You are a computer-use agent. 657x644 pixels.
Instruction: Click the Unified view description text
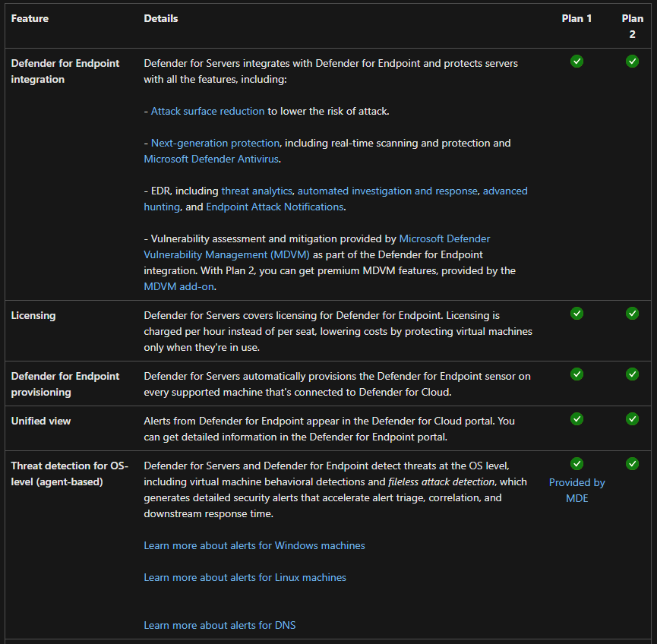[x=329, y=429]
